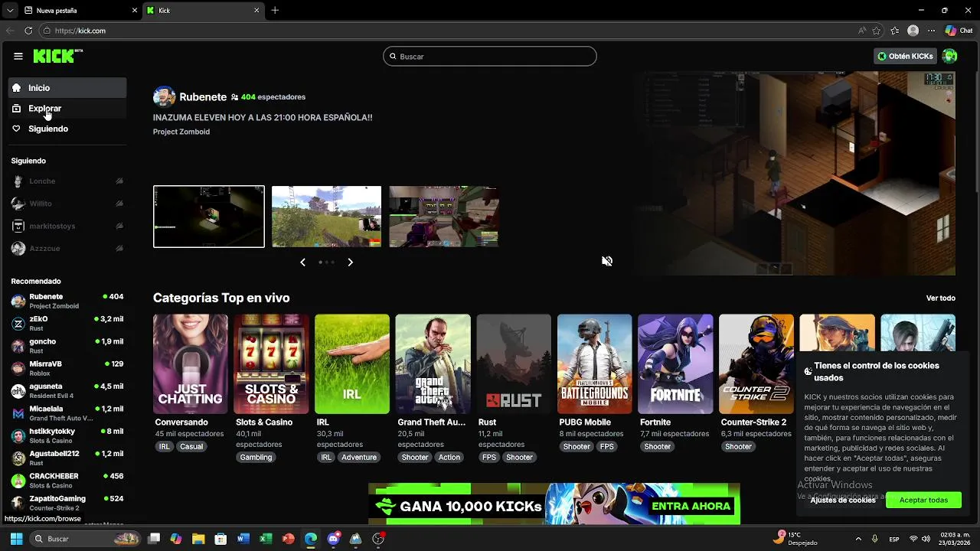Open the IRL category card

(x=352, y=364)
